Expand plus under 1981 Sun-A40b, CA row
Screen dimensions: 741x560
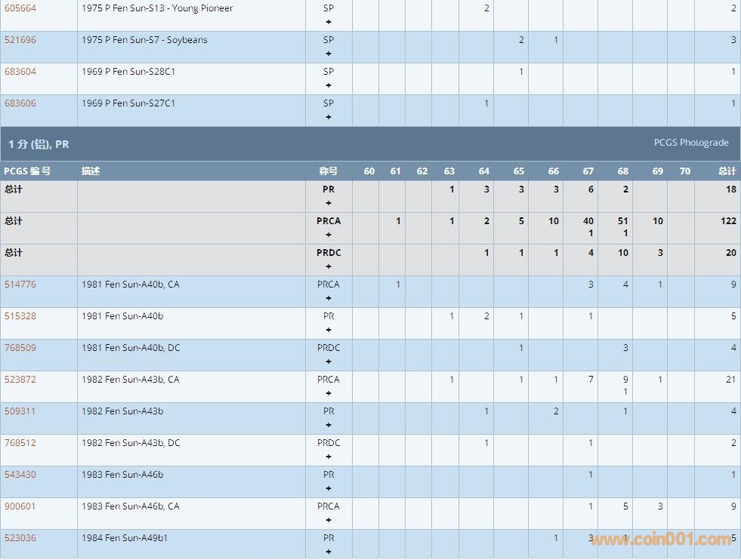point(329,298)
